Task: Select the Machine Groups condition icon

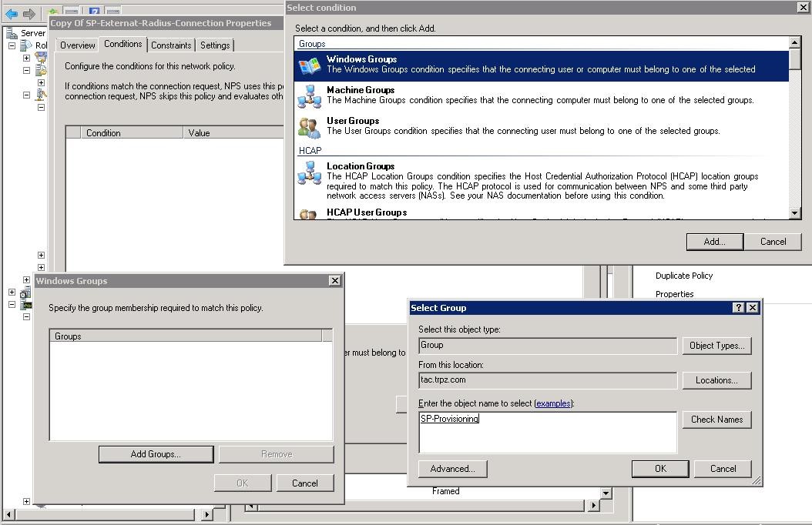Action: coord(308,95)
